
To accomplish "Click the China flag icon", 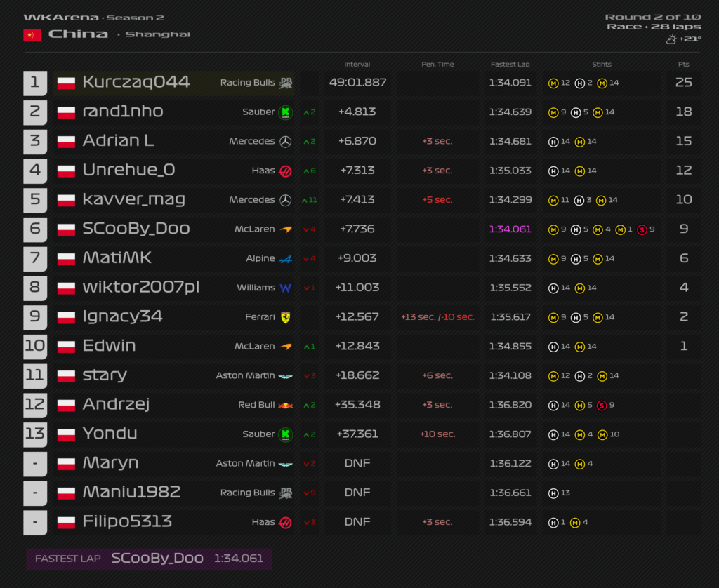I will pos(32,35).
